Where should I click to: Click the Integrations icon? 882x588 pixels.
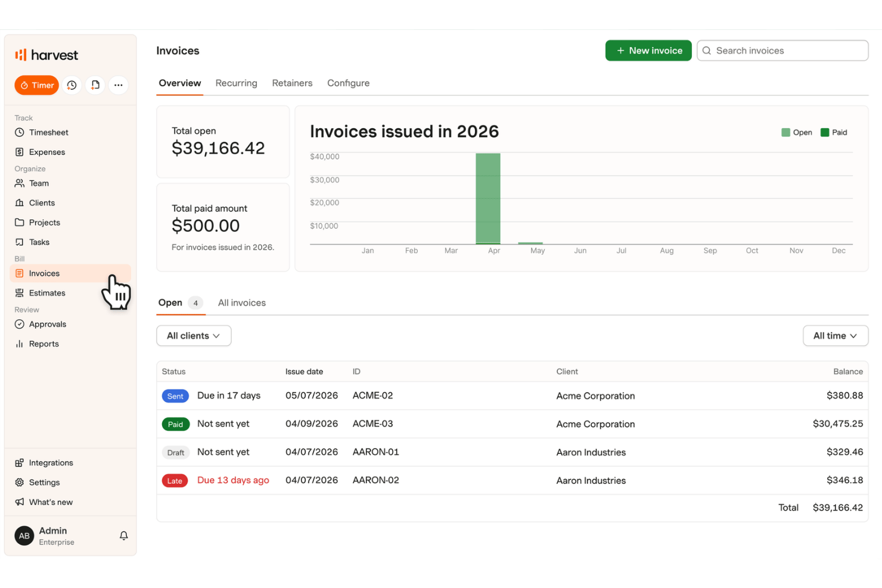point(20,463)
